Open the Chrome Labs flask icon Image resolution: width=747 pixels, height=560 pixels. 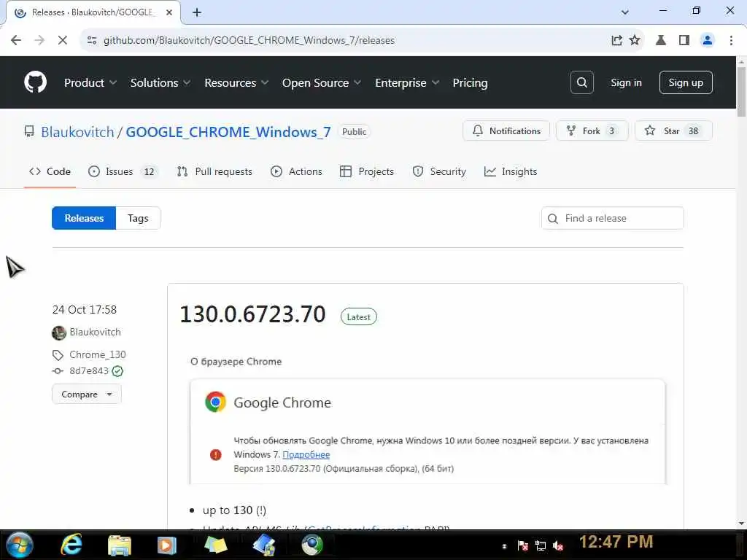click(x=661, y=40)
